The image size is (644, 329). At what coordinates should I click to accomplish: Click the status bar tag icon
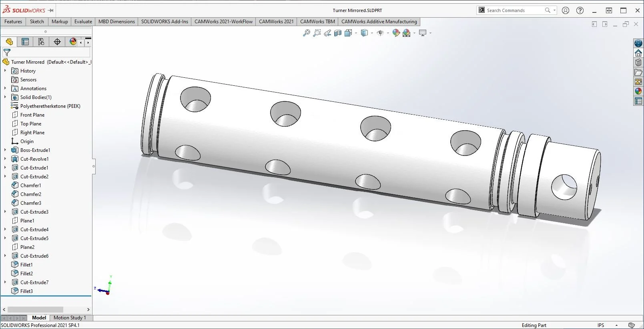[632, 325]
